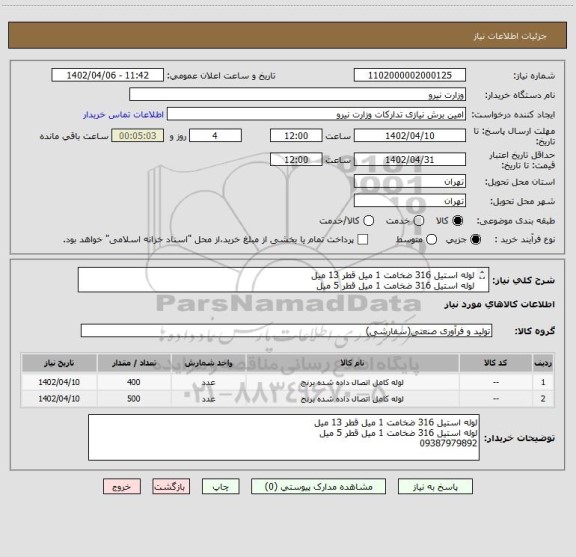Click the price validity date 1402/04/31 field
The width and height of the screenshot is (576, 557).
click(x=410, y=160)
